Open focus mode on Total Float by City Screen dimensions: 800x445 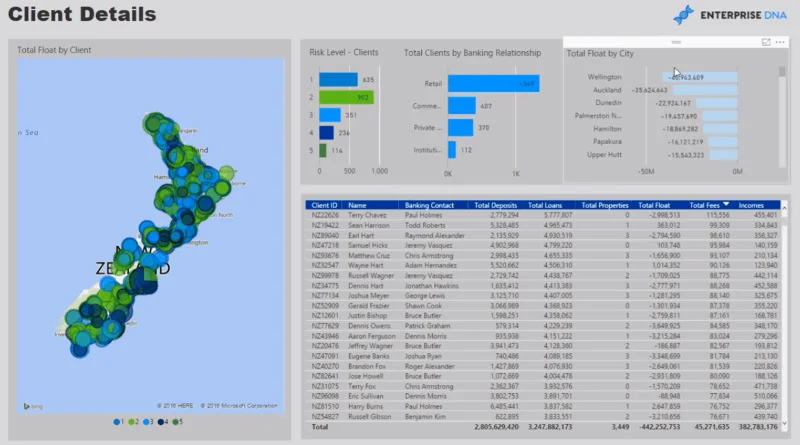(766, 42)
